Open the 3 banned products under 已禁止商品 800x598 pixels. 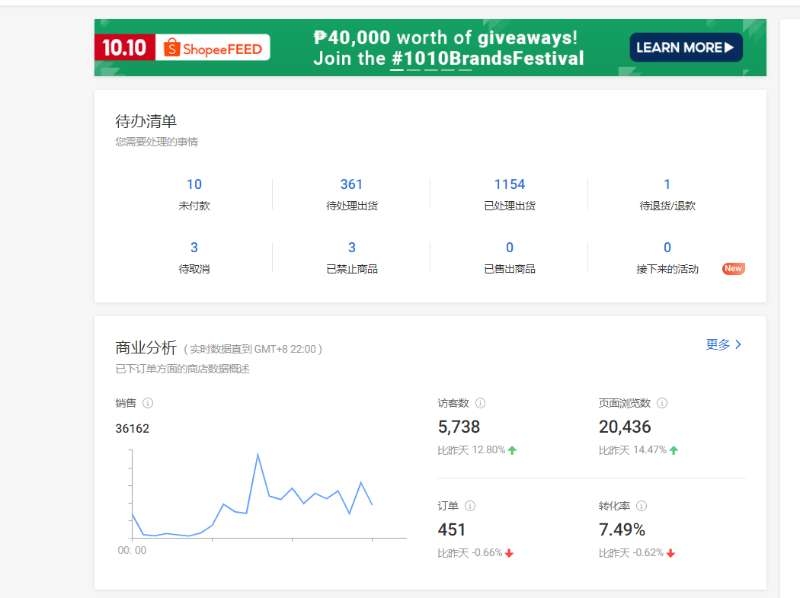(351, 247)
